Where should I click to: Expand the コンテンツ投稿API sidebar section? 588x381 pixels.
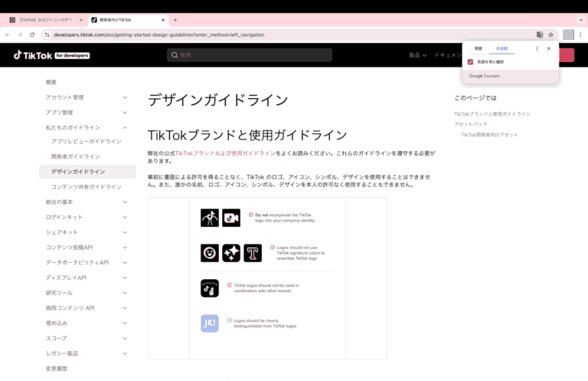point(125,247)
